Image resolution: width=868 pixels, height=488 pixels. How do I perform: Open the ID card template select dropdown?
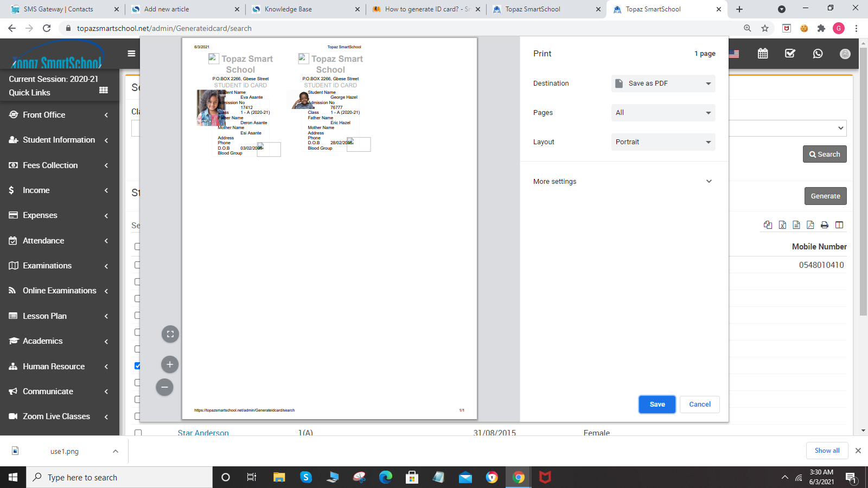(787, 128)
